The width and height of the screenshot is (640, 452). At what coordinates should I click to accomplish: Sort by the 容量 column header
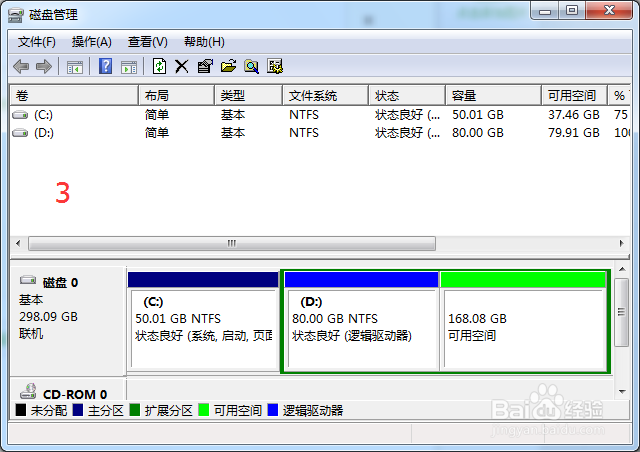click(493, 96)
